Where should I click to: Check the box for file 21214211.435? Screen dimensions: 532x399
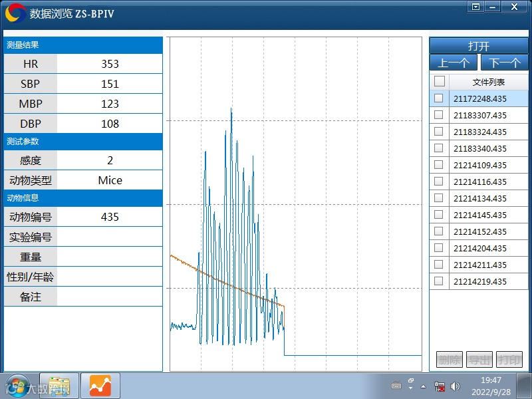click(439, 264)
